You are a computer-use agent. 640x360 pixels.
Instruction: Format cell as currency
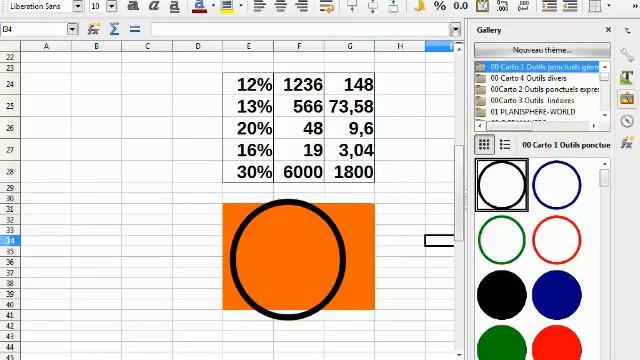pos(419,6)
